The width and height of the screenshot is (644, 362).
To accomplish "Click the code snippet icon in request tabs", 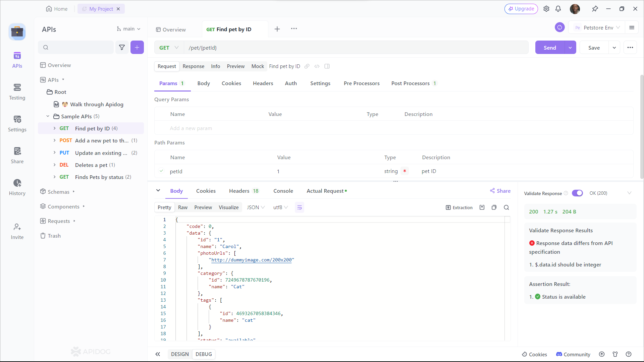I will click(317, 66).
